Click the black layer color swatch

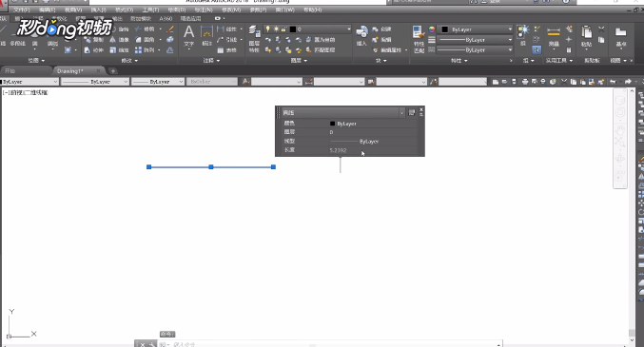[293, 29]
